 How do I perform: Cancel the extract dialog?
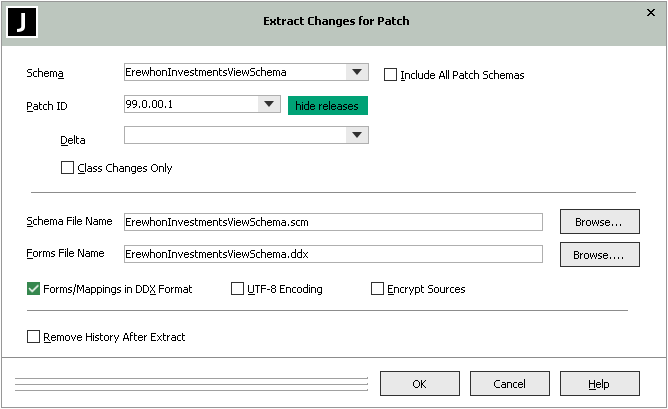509,384
